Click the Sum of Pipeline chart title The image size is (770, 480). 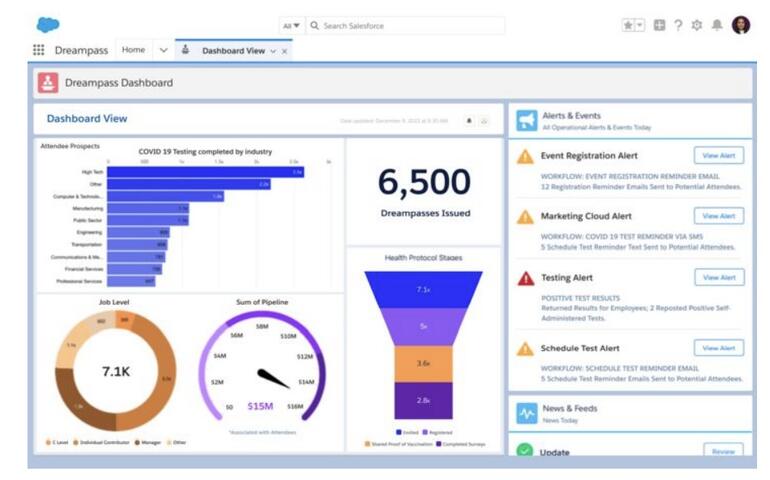[x=262, y=302]
